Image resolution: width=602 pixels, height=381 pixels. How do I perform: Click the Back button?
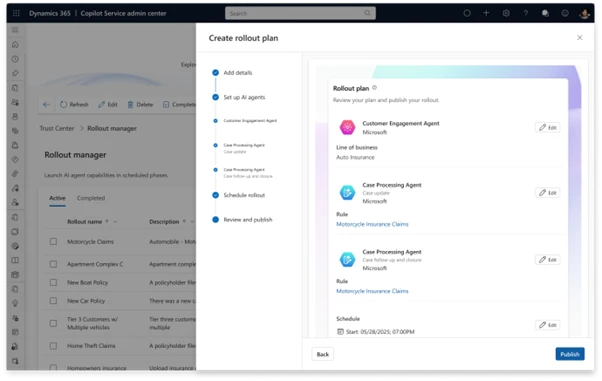(322, 354)
